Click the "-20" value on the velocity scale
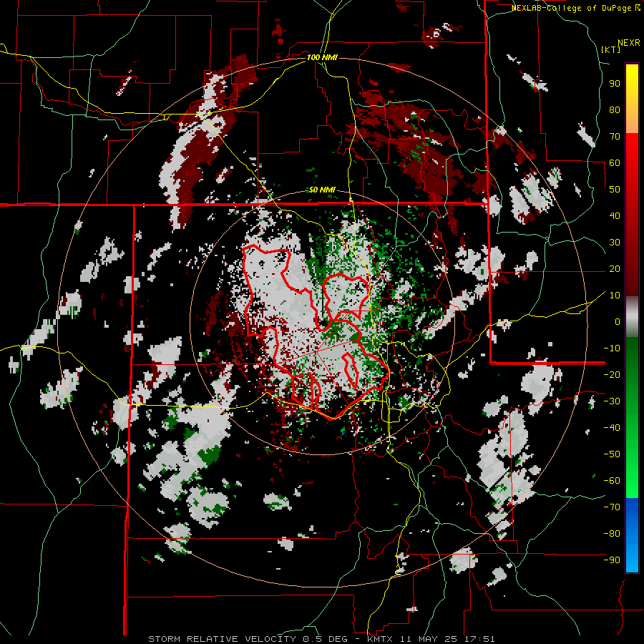The image size is (644, 644). click(612, 375)
